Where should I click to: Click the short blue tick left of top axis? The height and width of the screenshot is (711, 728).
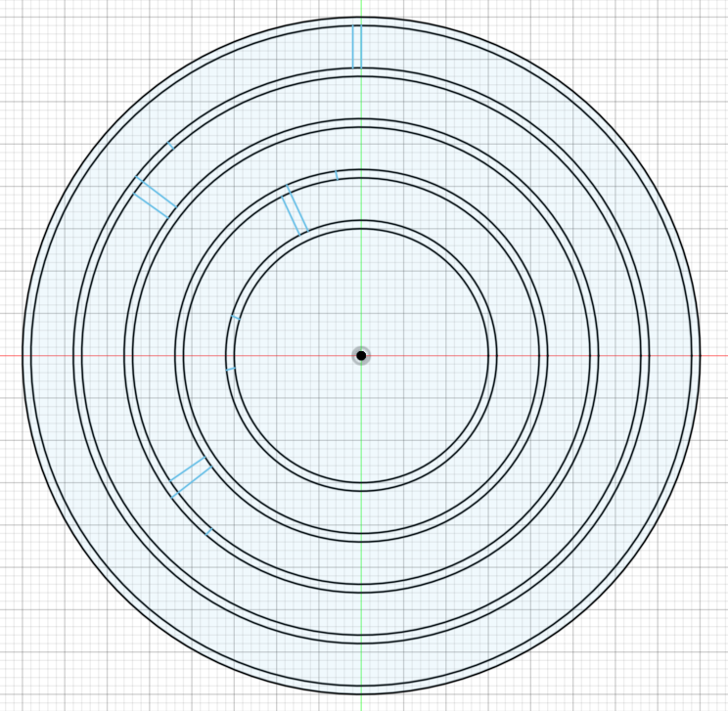(x=337, y=175)
